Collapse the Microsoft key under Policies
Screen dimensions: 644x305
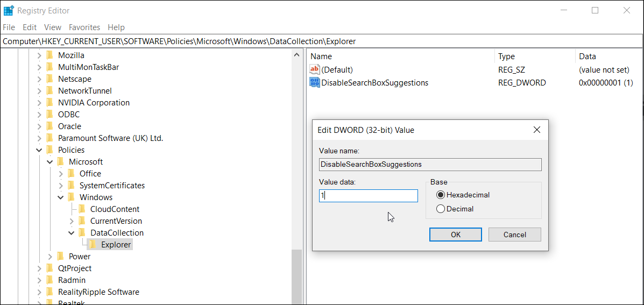click(49, 162)
